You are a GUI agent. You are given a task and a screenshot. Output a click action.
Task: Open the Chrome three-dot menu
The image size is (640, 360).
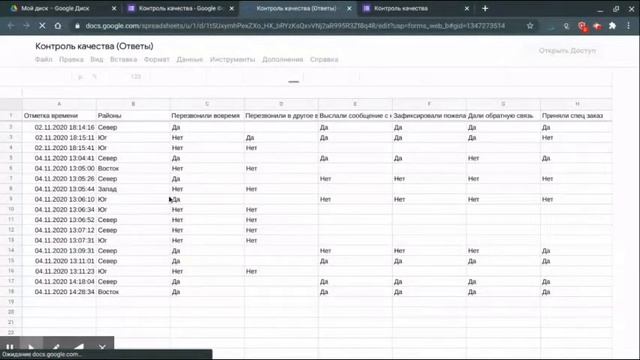point(628,26)
